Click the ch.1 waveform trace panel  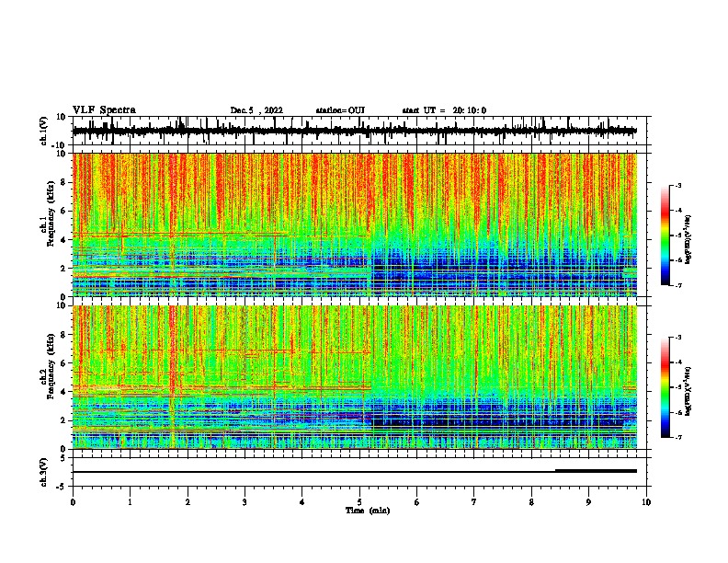tap(361, 131)
